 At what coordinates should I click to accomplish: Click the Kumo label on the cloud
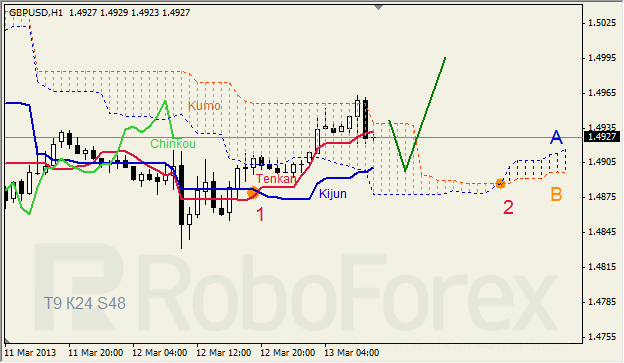204,106
